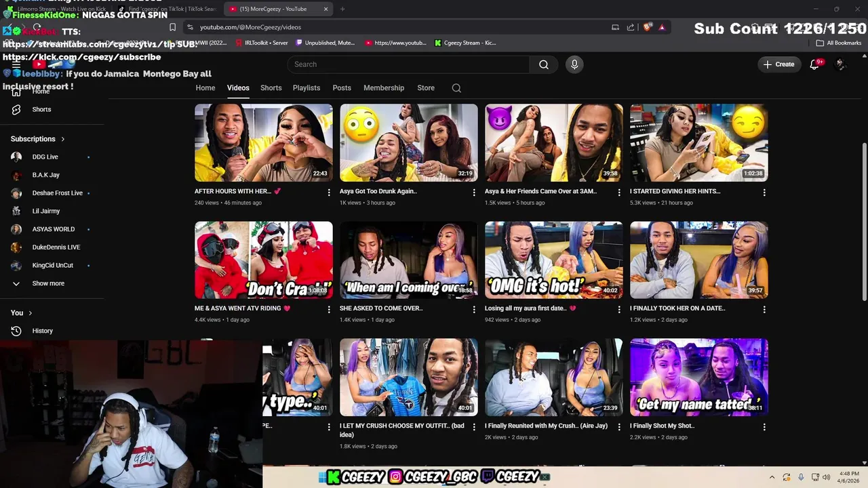Open 'OMG it's hot!' video thumbnail
This screenshot has height=488, width=868.
pyautogui.click(x=554, y=260)
